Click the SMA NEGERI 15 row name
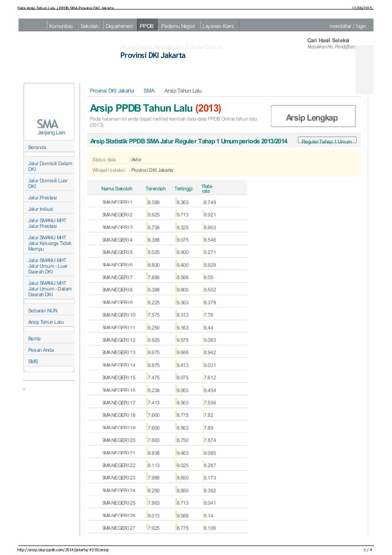Image resolution: width=392 pixels, height=555 pixels. 119,377
